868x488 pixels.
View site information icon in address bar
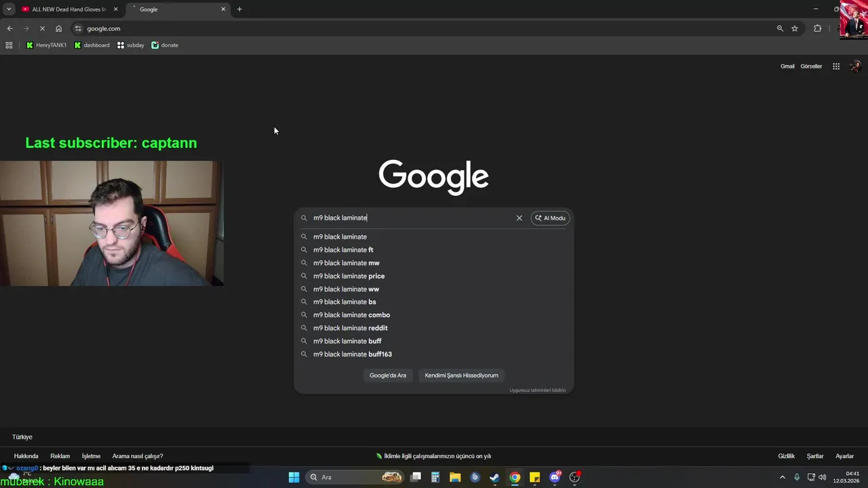[78, 28]
